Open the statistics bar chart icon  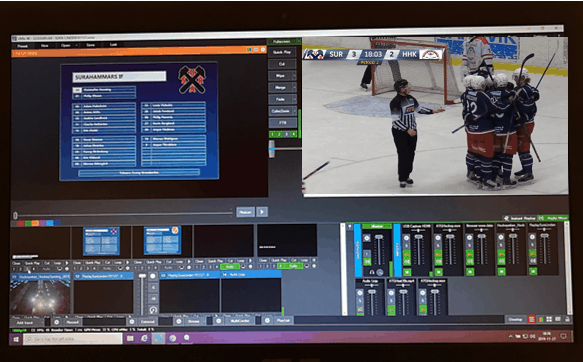(x=540, y=319)
